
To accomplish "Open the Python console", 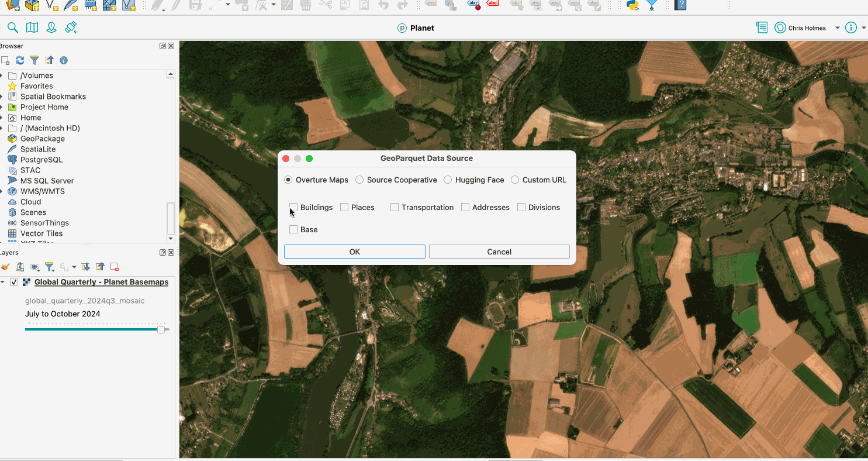I will 632,5.
